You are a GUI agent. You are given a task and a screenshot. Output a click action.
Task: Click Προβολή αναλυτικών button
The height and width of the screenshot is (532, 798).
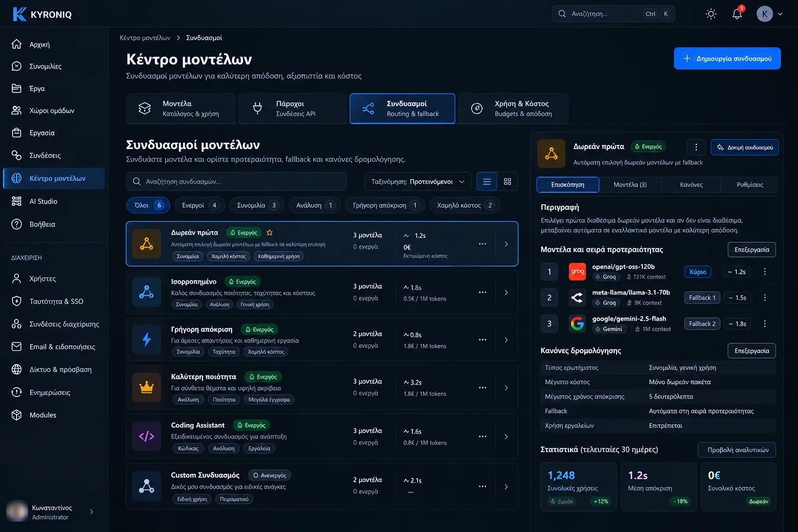pyautogui.click(x=737, y=450)
